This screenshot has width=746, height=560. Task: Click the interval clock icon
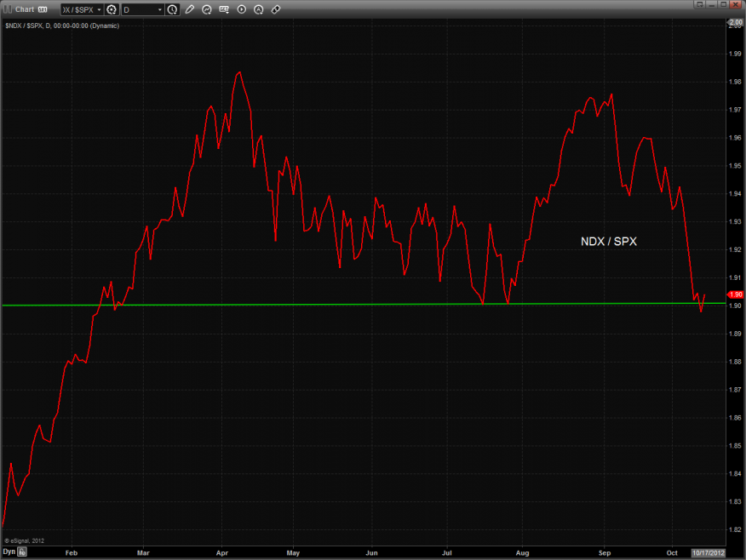click(173, 9)
